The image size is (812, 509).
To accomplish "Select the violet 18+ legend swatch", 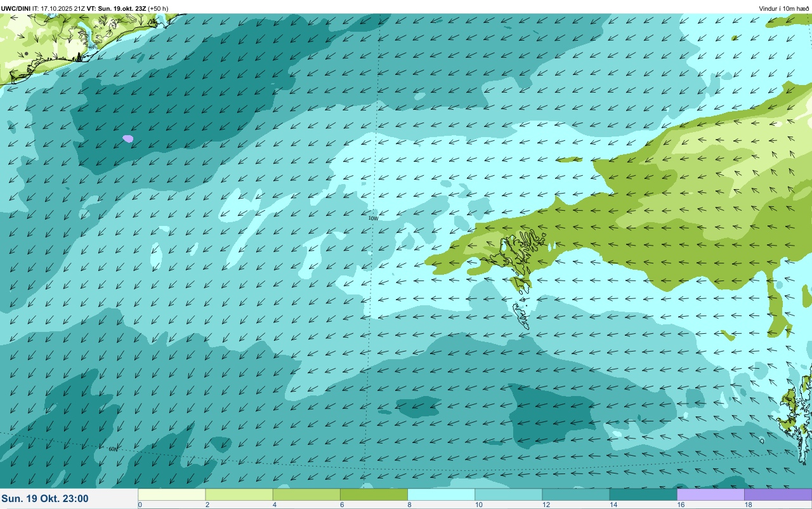I will coord(778,494).
